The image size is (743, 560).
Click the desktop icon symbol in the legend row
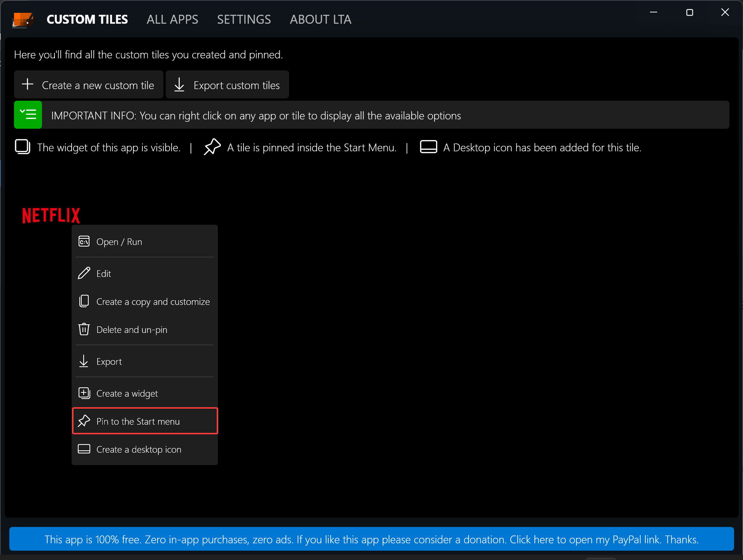click(x=429, y=147)
